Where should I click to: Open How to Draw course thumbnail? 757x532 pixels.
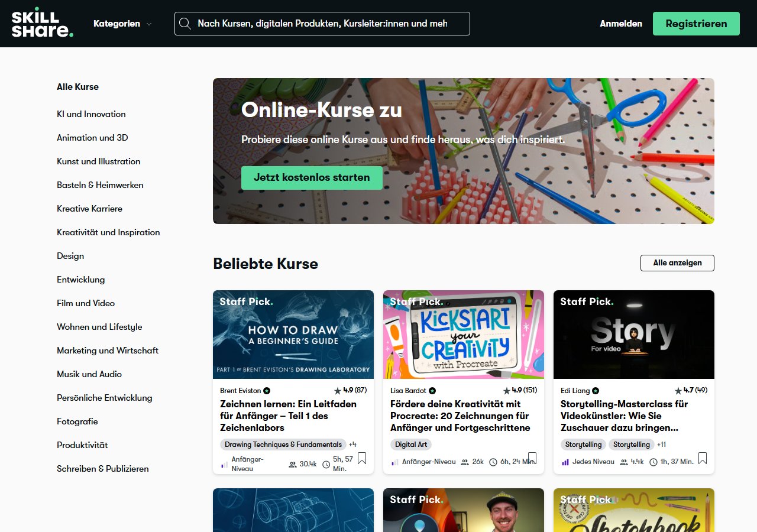click(293, 335)
